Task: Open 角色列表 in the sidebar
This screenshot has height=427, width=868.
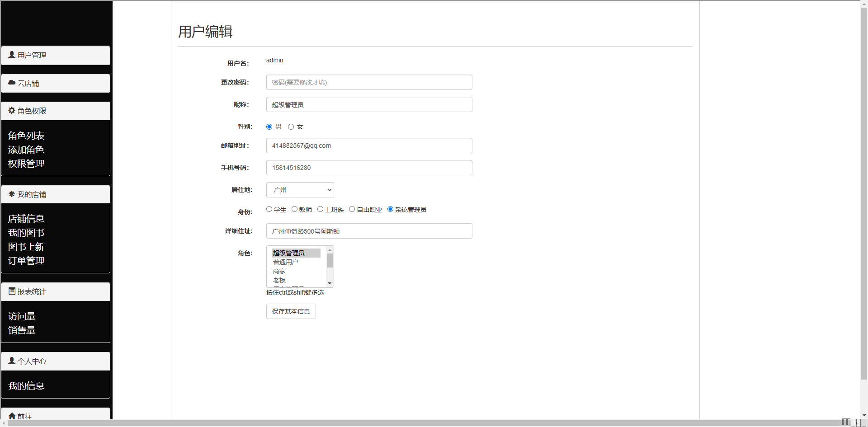Action: click(26, 136)
